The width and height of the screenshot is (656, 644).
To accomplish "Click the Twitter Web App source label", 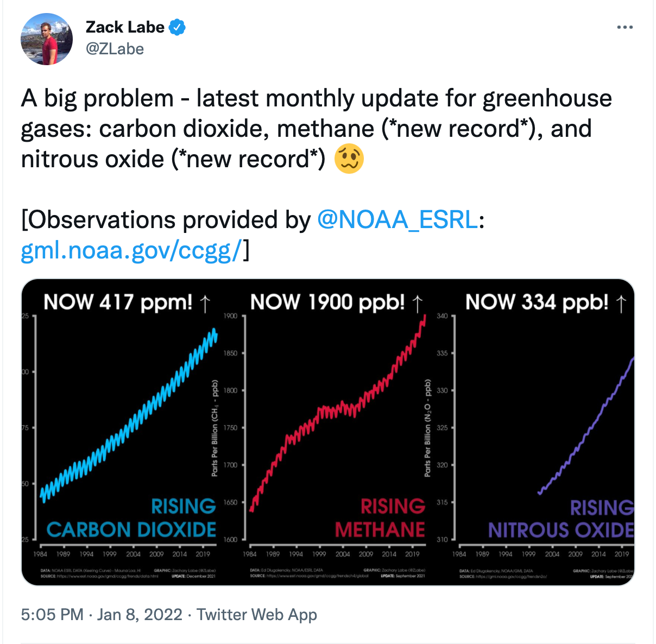I will pyautogui.click(x=257, y=614).
